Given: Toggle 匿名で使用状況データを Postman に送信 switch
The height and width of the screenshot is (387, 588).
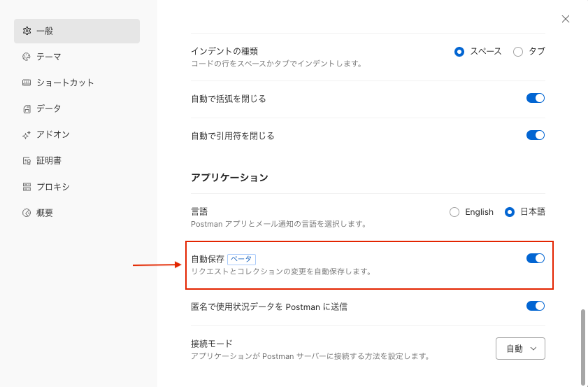Looking at the screenshot, I should click(x=536, y=306).
